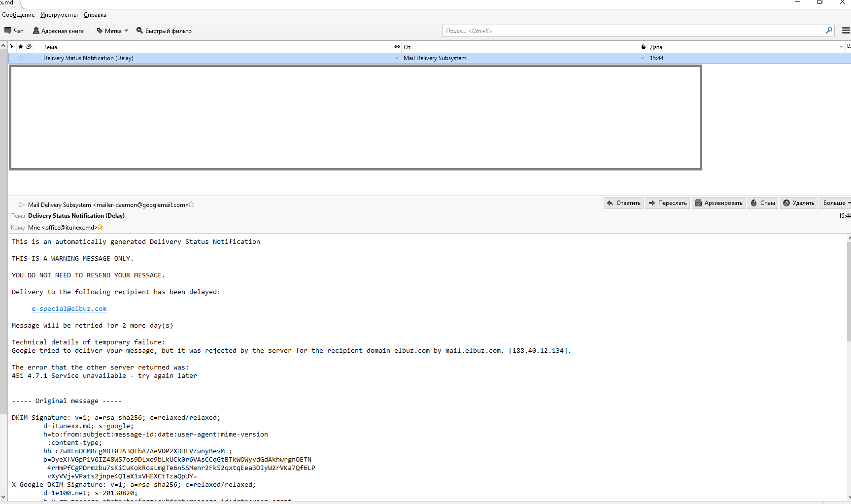Viewport: 851px width, 504px height.
Task: Star the Delivery Status Notification message
Action: pyautogui.click(x=21, y=58)
